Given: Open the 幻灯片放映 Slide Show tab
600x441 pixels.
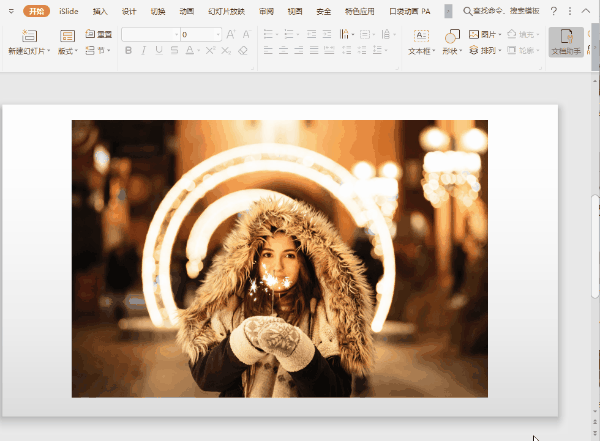Looking at the screenshot, I should point(226,11).
